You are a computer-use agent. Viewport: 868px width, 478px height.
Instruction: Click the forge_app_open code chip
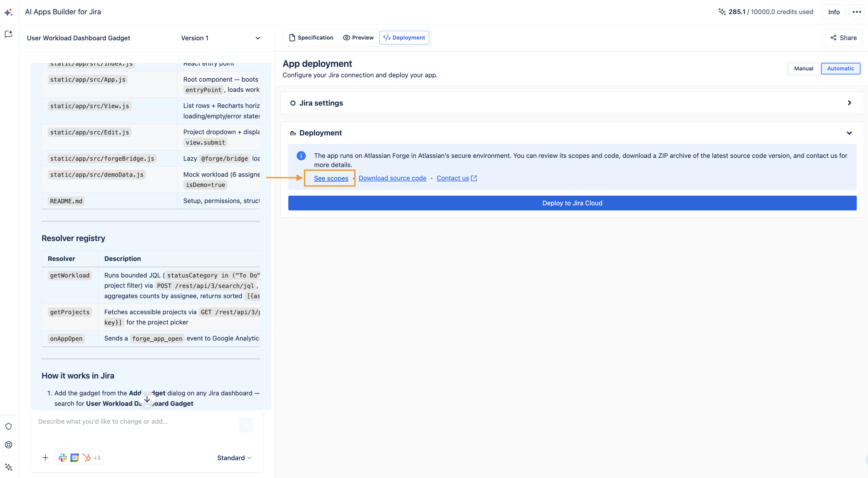point(157,338)
